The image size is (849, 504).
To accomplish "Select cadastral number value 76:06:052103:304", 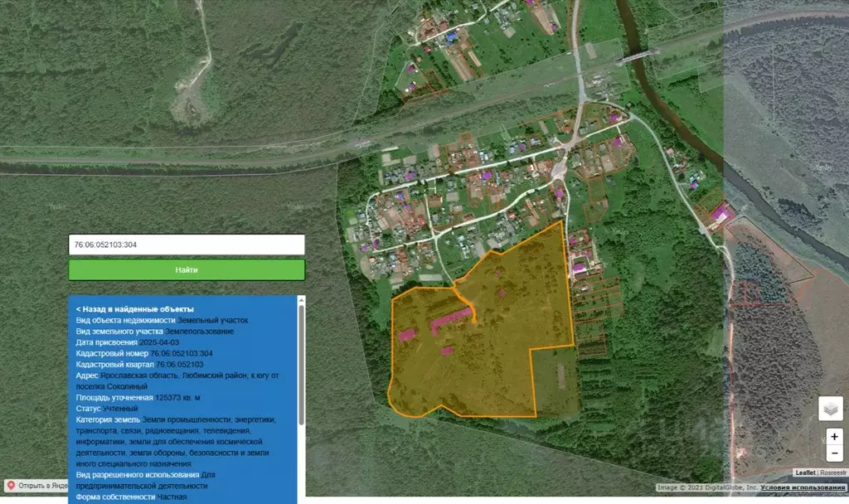I will click(182, 353).
